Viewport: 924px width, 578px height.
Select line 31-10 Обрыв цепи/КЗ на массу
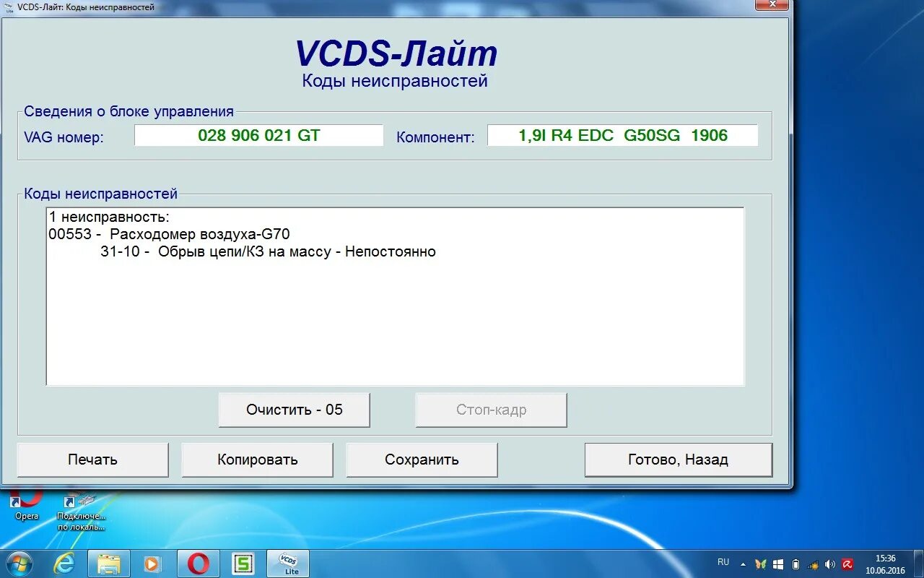click(x=268, y=252)
